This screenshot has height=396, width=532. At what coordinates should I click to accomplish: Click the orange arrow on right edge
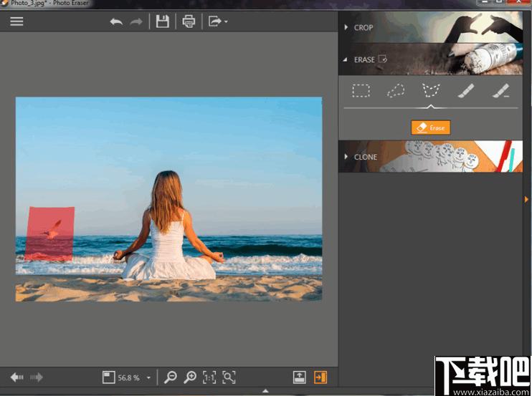click(x=526, y=199)
